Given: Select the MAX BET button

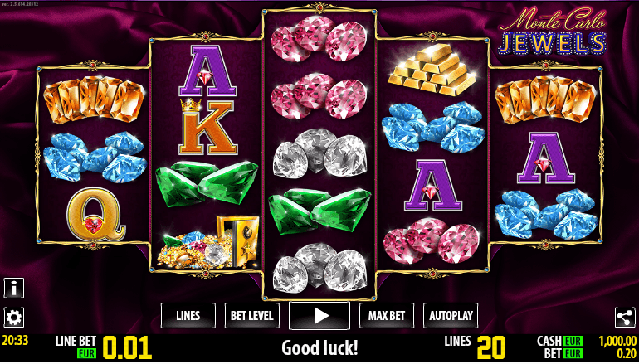Looking at the screenshot, I should (387, 316).
